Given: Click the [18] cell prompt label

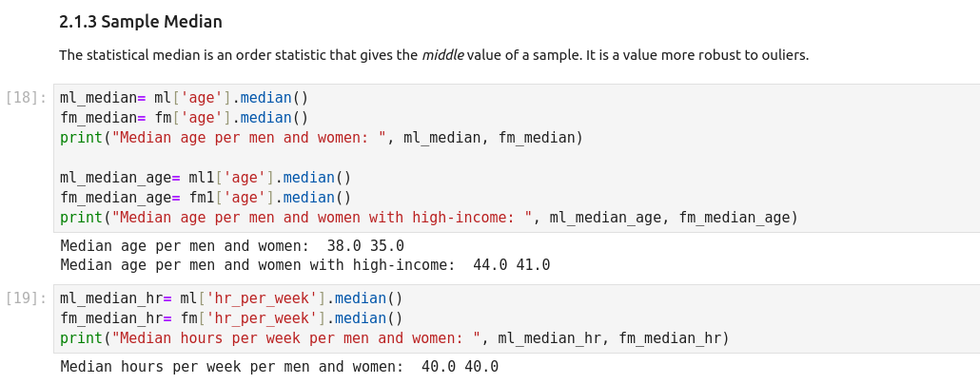Looking at the screenshot, I should [x=26, y=98].
